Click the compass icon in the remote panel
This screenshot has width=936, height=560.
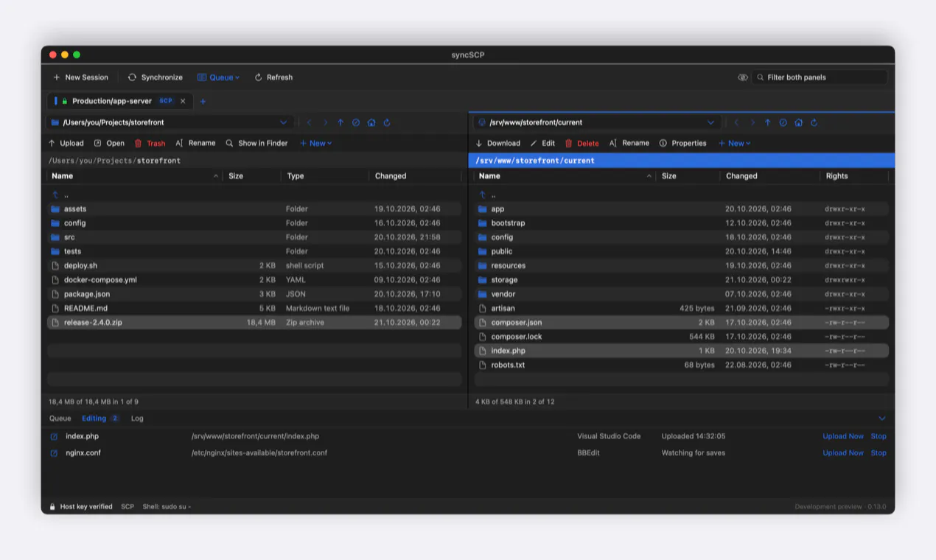click(x=783, y=122)
